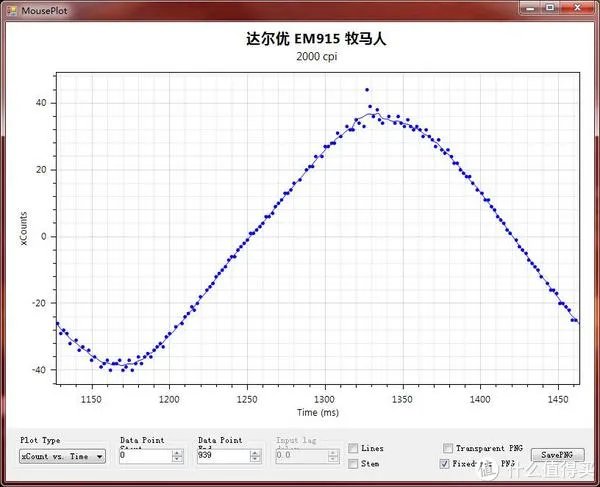Click the Data Point End field showing 939
The image size is (600, 487).
pyautogui.click(x=223, y=456)
